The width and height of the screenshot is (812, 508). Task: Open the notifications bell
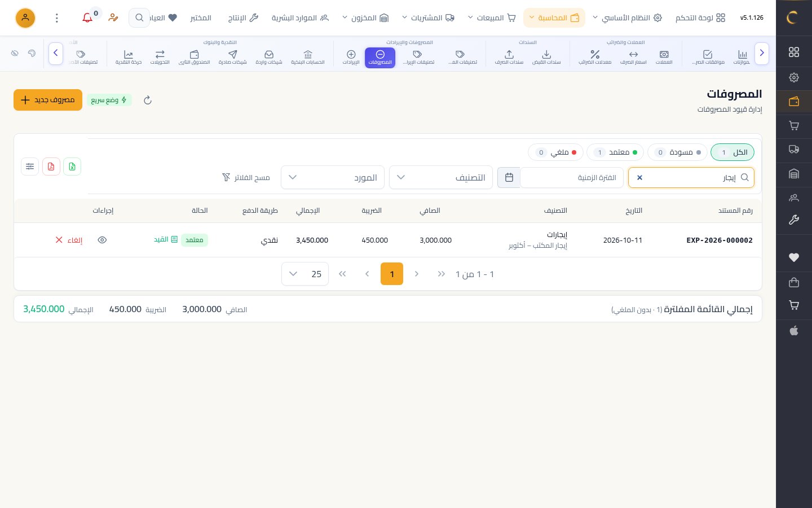87,18
